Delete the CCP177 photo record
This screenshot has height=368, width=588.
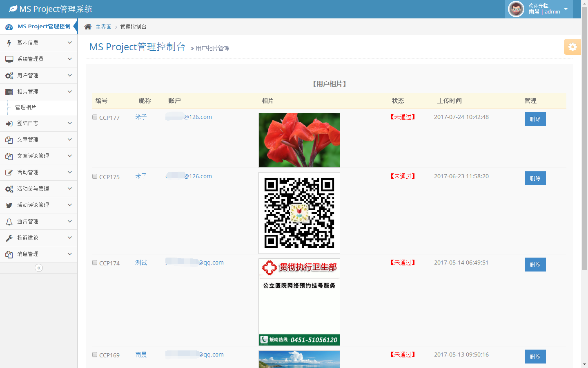(535, 119)
